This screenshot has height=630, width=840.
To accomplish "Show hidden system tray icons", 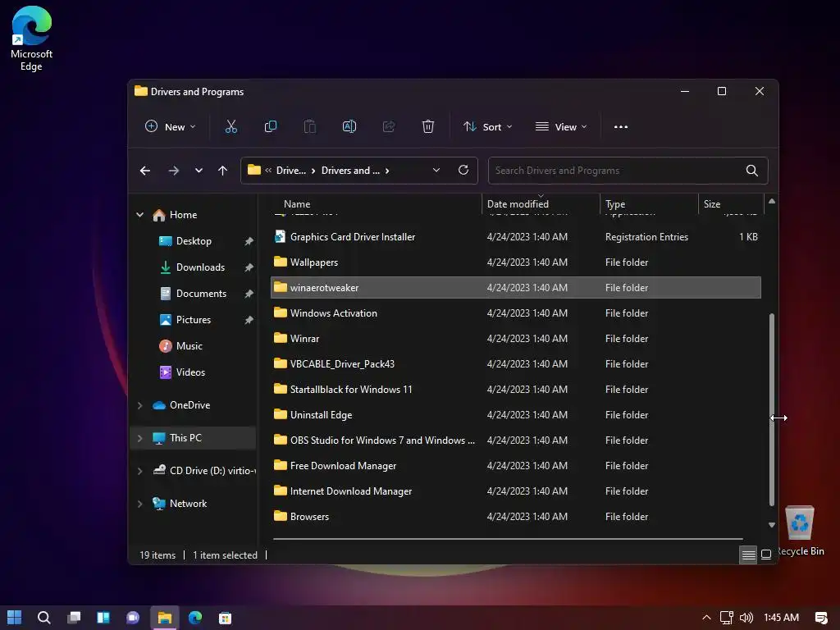I will (706, 618).
